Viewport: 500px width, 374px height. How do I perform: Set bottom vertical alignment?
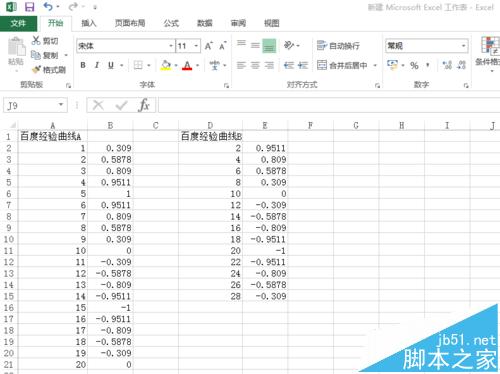(269, 46)
